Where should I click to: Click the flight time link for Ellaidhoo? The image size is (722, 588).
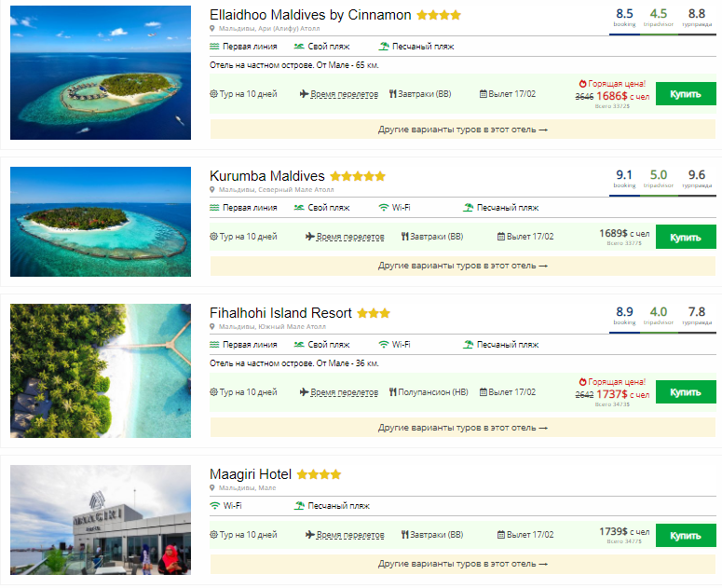click(347, 94)
